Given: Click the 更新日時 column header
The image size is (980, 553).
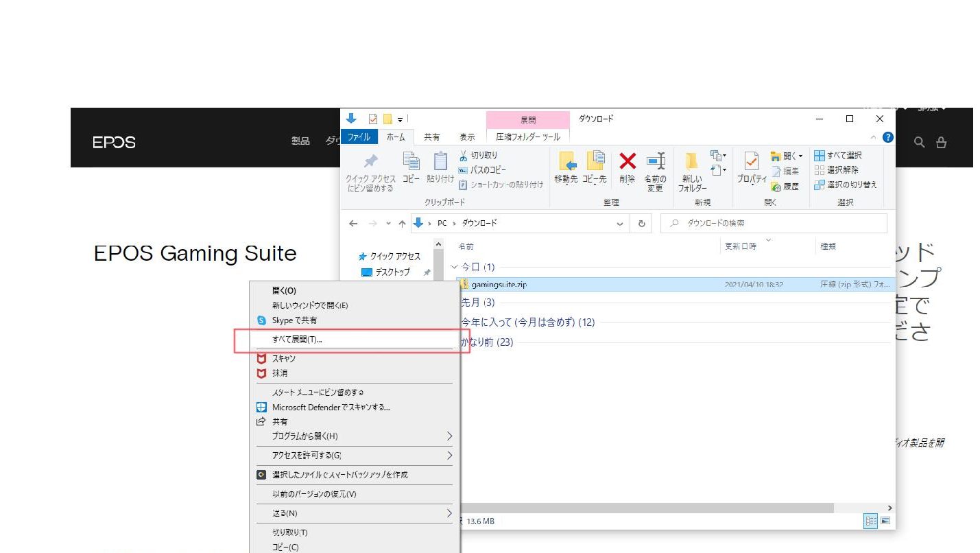Looking at the screenshot, I should (741, 246).
